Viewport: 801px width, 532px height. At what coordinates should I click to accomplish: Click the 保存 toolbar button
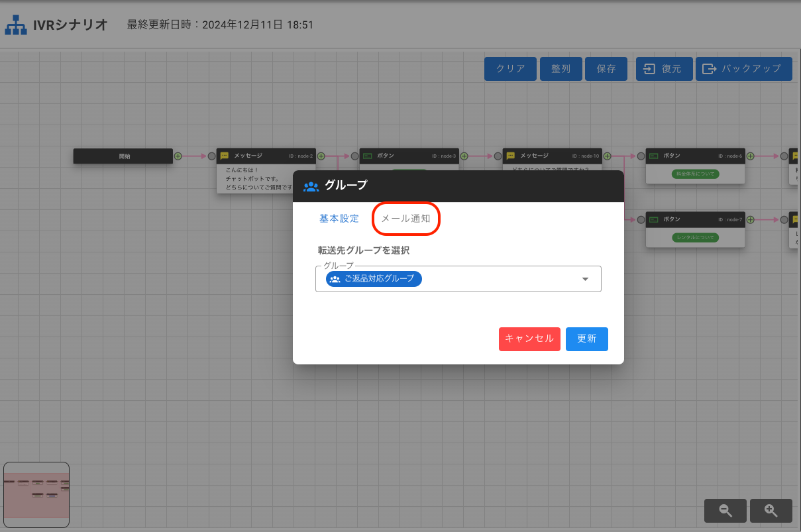[606, 69]
